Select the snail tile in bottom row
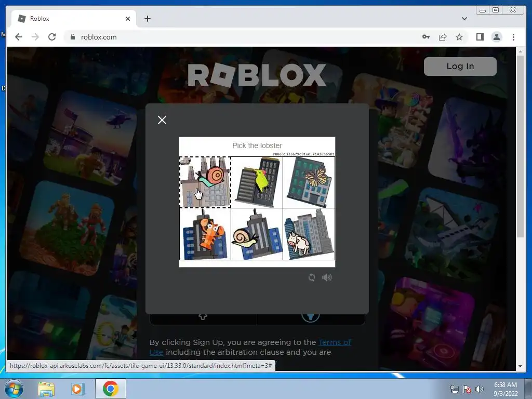Viewport: 532px width, 399px height. pyautogui.click(x=257, y=234)
